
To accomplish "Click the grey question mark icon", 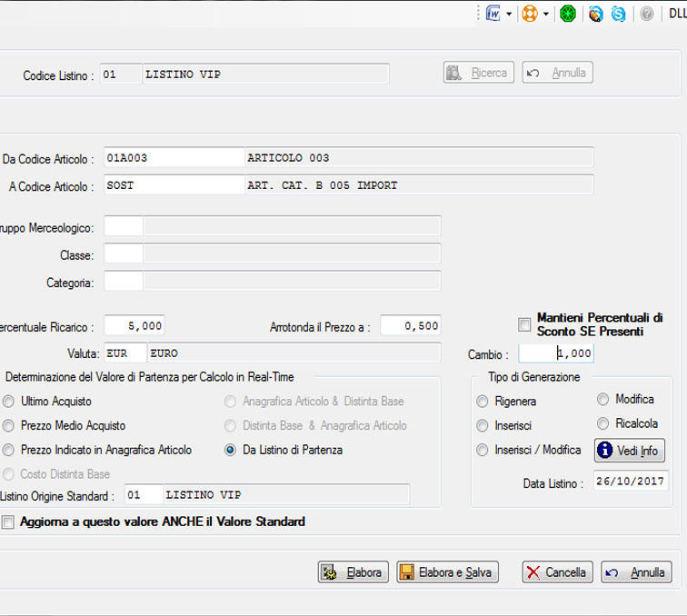I will 647,14.
